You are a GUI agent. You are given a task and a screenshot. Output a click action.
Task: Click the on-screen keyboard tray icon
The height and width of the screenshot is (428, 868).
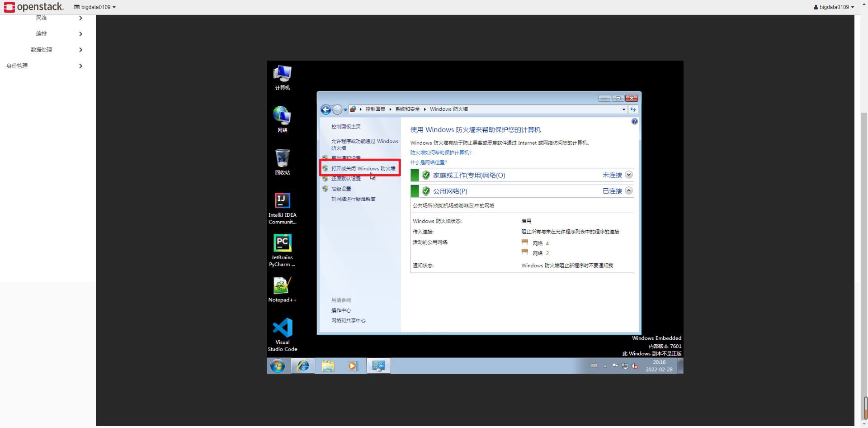tap(594, 366)
